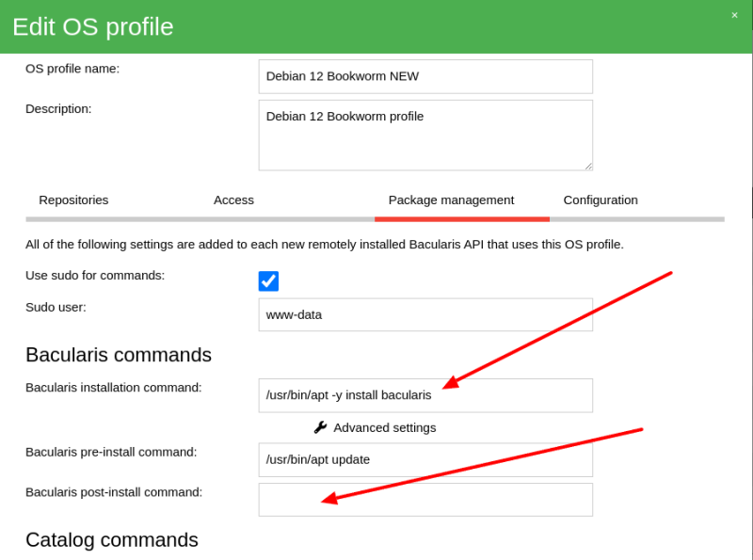Viewport: 753px width, 560px height.
Task: Click the Sudo user input field
Action: (x=425, y=314)
